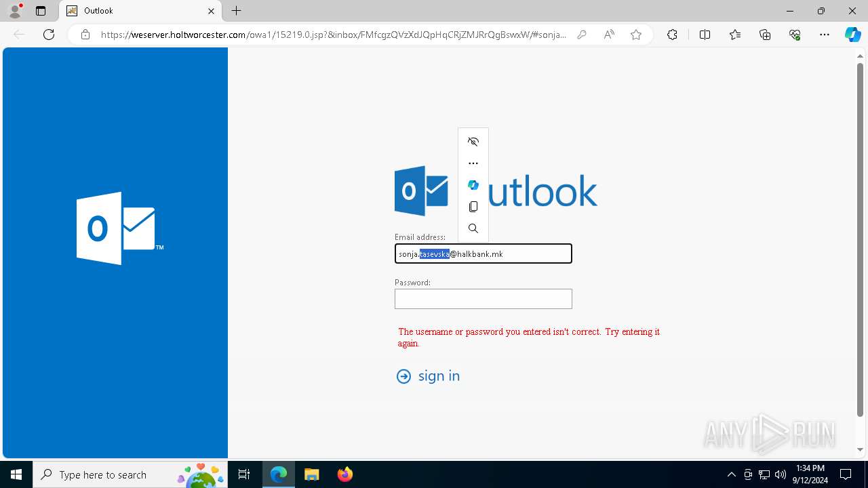868x488 pixels.
Task: Click the Password input field
Action: click(484, 299)
